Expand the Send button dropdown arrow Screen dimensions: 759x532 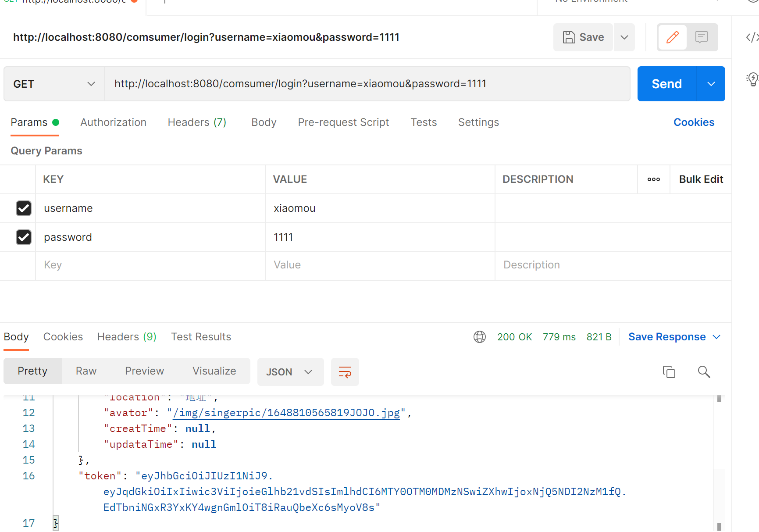tap(710, 84)
